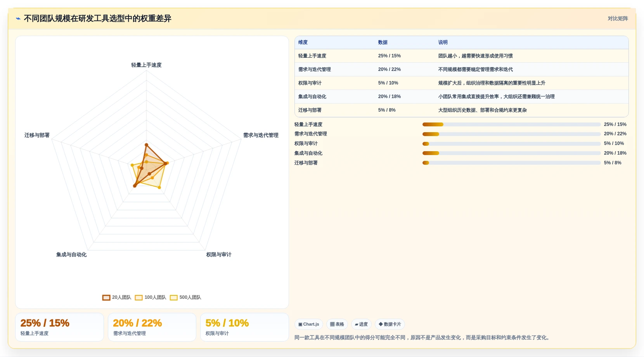The width and height of the screenshot is (644, 357).
Task: Click the blue icon beside the dashboard title
Action: pyautogui.click(x=18, y=19)
